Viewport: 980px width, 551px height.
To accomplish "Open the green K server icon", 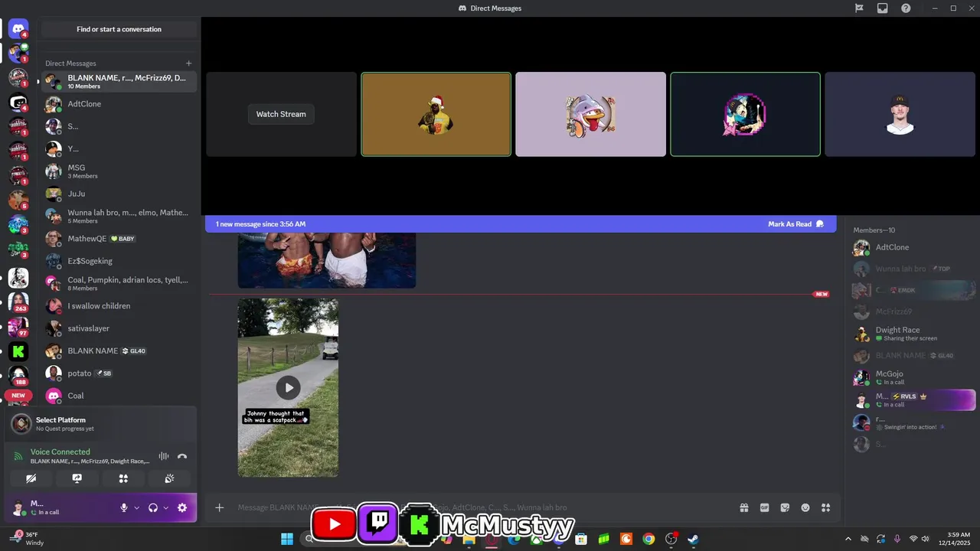I will tap(18, 352).
